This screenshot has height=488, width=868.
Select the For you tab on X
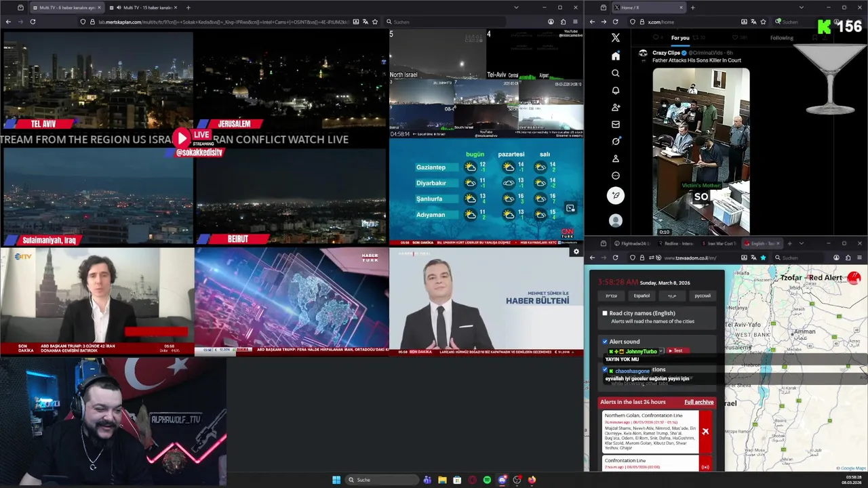coord(680,38)
